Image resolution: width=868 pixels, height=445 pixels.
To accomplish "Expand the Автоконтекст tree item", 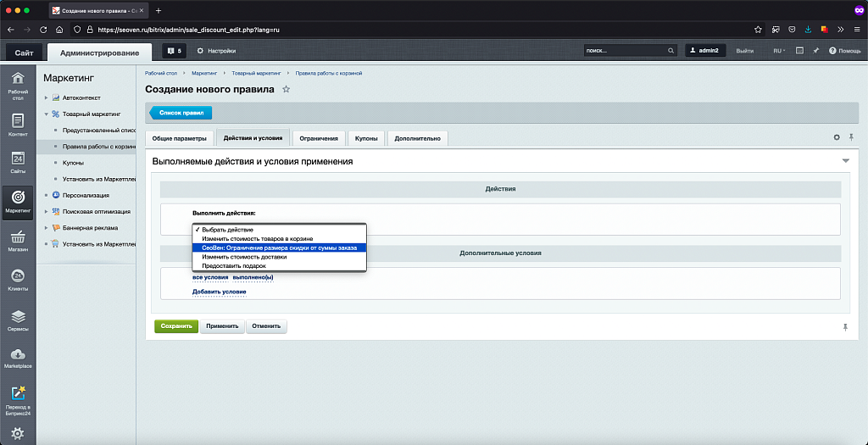I will (45, 97).
